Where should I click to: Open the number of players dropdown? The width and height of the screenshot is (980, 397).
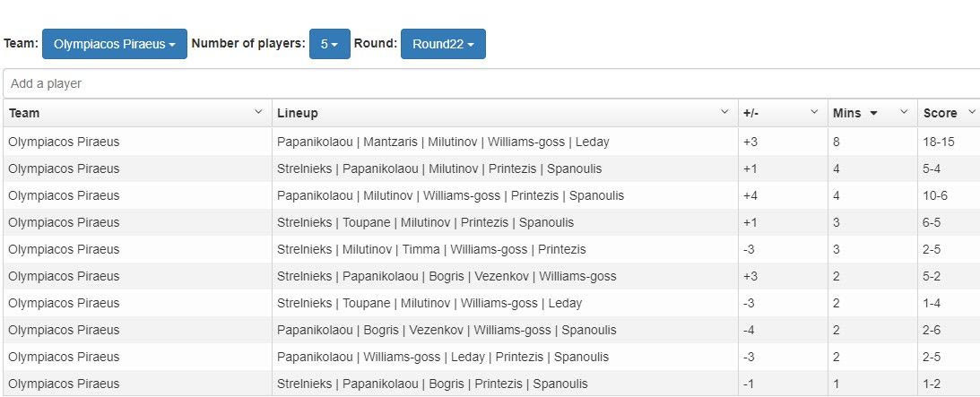click(x=329, y=44)
